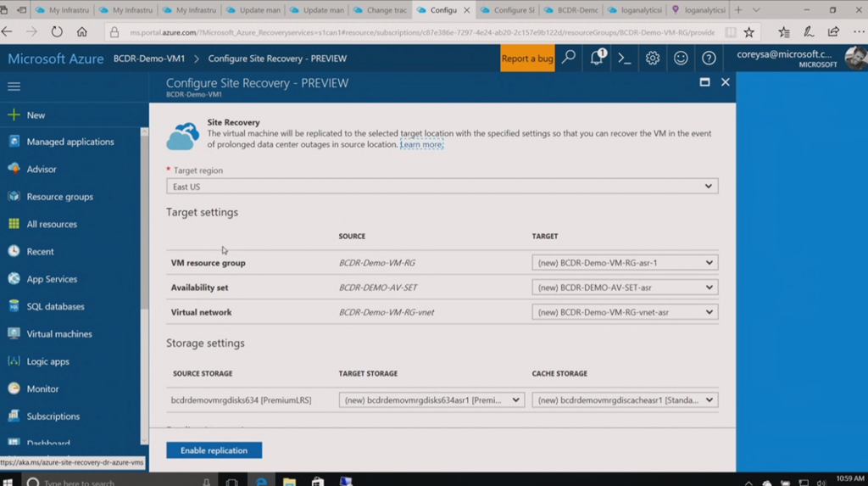This screenshot has width=868, height=486.
Task: Open the coreysa account menu
Action: point(800,59)
